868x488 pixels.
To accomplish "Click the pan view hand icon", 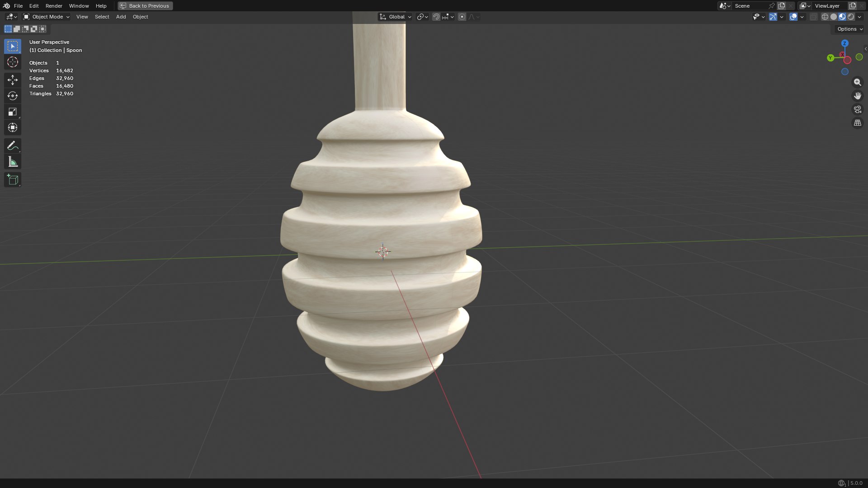I will [x=858, y=96].
